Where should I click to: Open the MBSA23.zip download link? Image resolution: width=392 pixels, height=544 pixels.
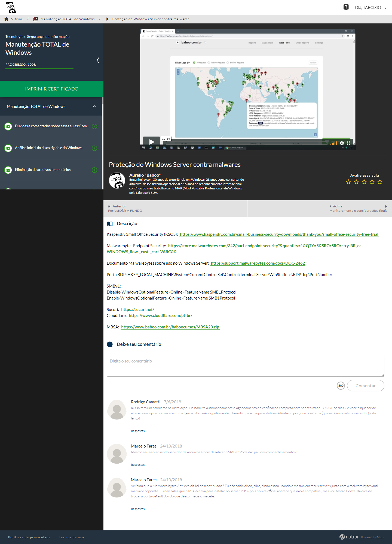(170, 327)
